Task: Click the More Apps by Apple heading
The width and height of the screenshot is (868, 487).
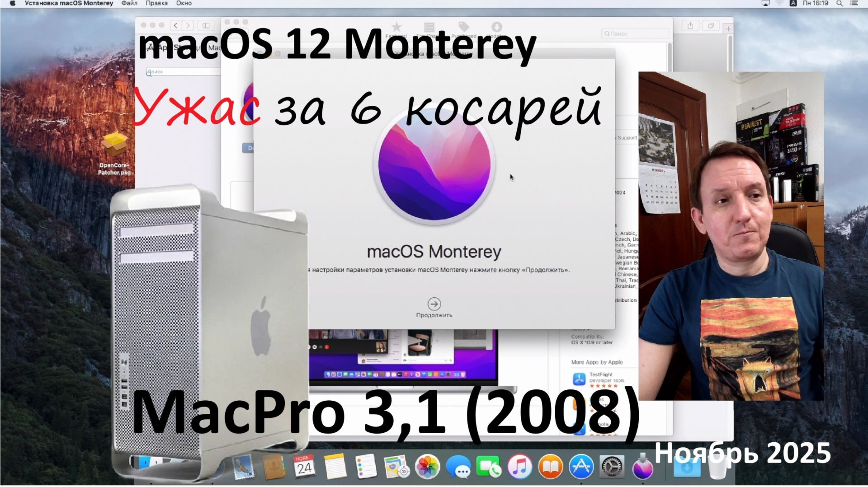Action: pyautogui.click(x=597, y=362)
